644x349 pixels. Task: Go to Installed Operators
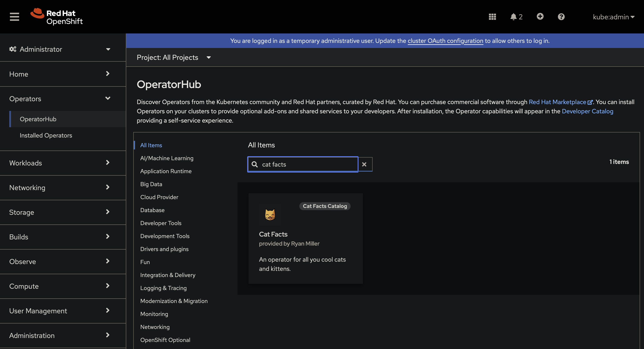coord(46,135)
